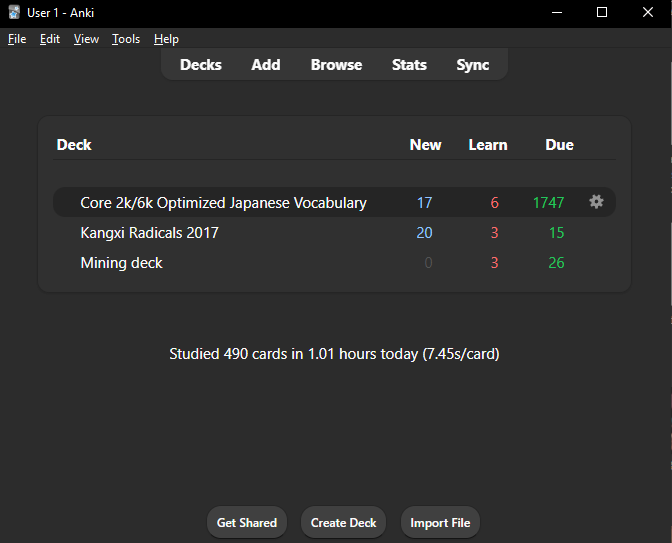Open the Kangxi Radicals 2017 deck
This screenshot has height=543, width=672.
point(150,233)
